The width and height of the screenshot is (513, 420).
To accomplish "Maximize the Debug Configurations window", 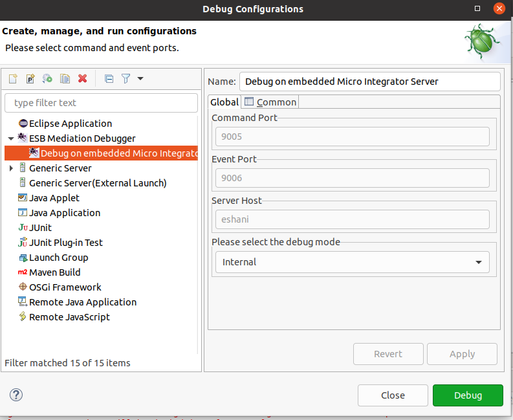I will (x=477, y=8).
